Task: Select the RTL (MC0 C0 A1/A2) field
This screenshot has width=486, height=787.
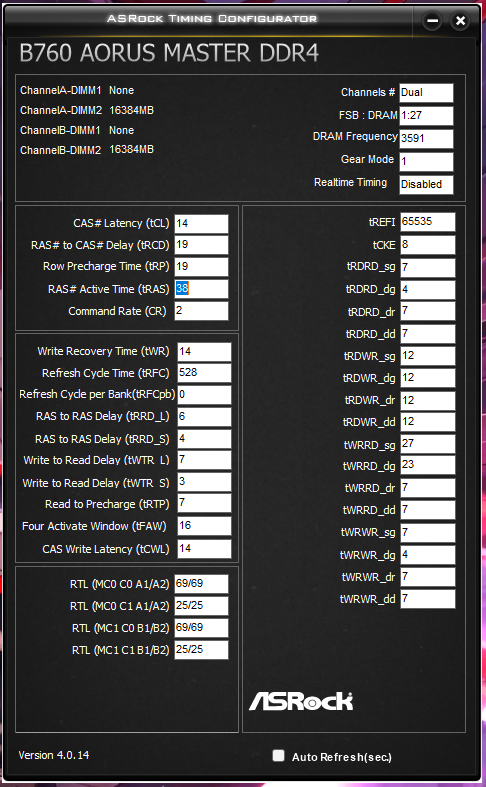Action: tap(201, 584)
